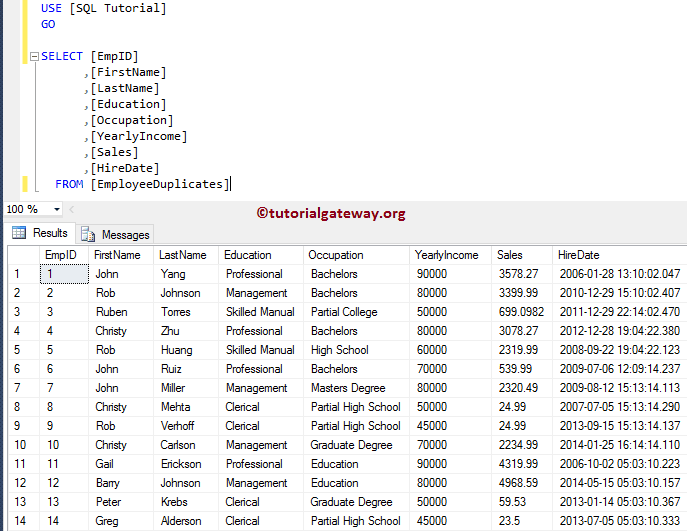Image resolution: width=687 pixels, height=531 pixels.
Task: Select the cell 'Verhoff'
Action: tap(186, 426)
